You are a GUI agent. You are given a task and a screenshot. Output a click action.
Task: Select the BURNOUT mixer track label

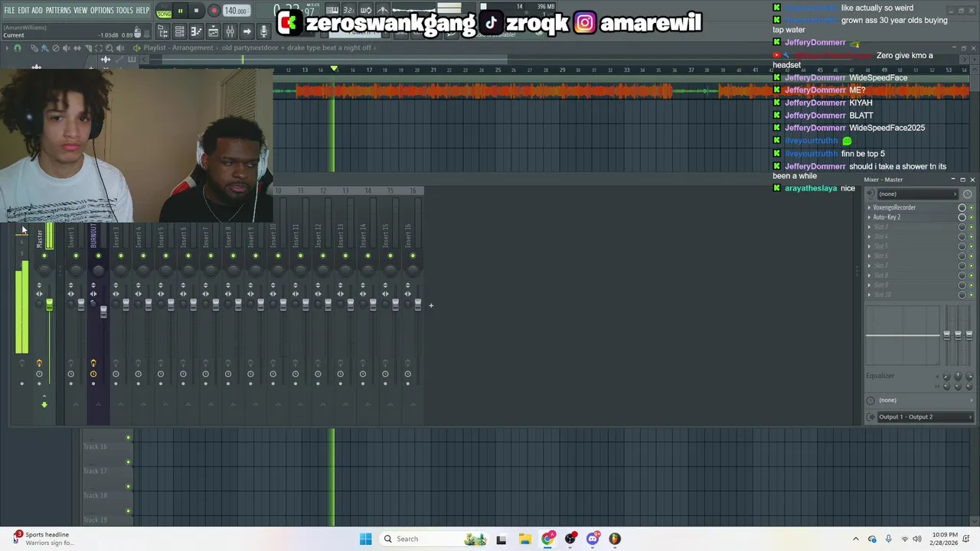(x=93, y=236)
